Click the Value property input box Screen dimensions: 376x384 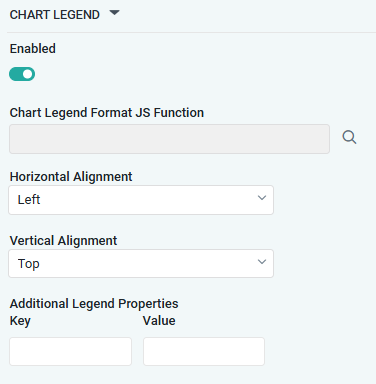pyautogui.click(x=204, y=351)
